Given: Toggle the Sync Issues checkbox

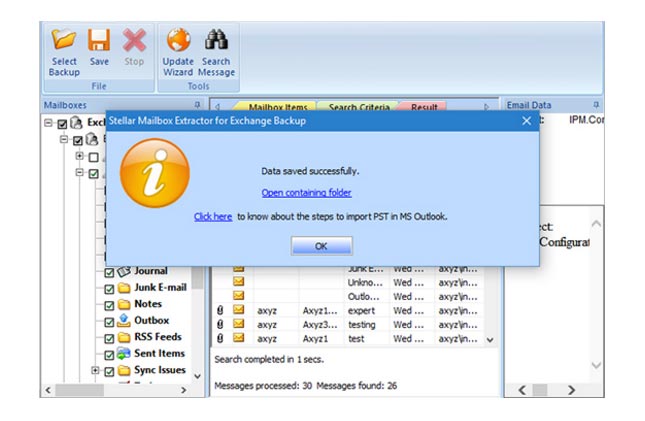Looking at the screenshot, I should click(x=109, y=371).
